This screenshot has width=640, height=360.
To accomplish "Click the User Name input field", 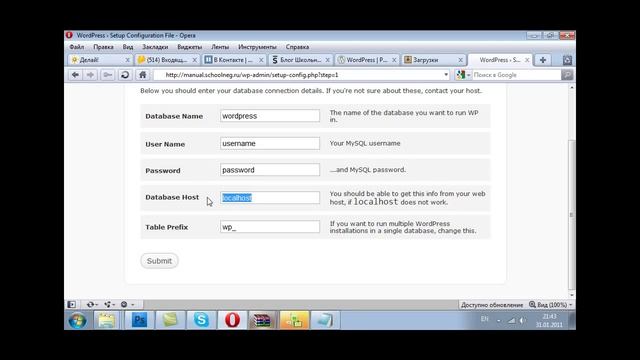I will (x=270, y=143).
